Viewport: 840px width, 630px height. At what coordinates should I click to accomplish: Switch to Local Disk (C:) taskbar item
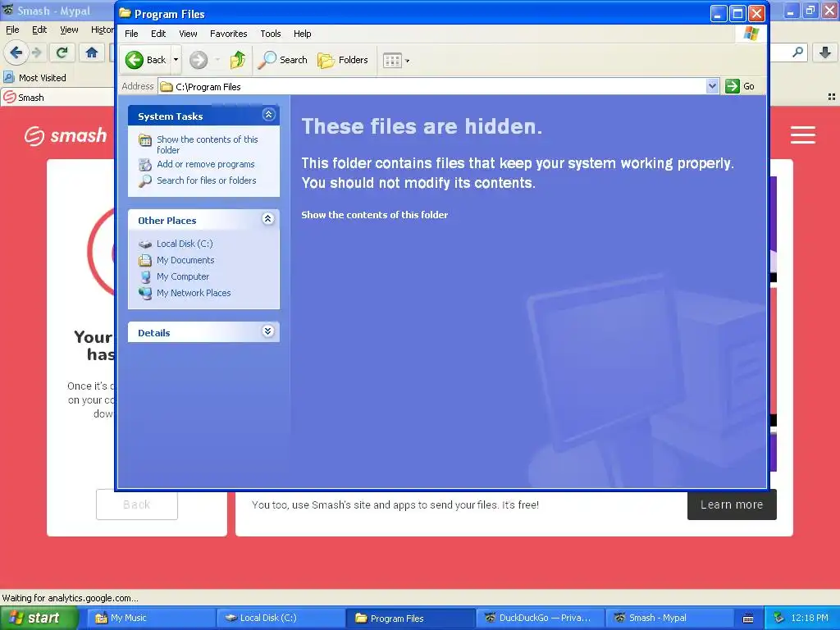click(x=281, y=619)
